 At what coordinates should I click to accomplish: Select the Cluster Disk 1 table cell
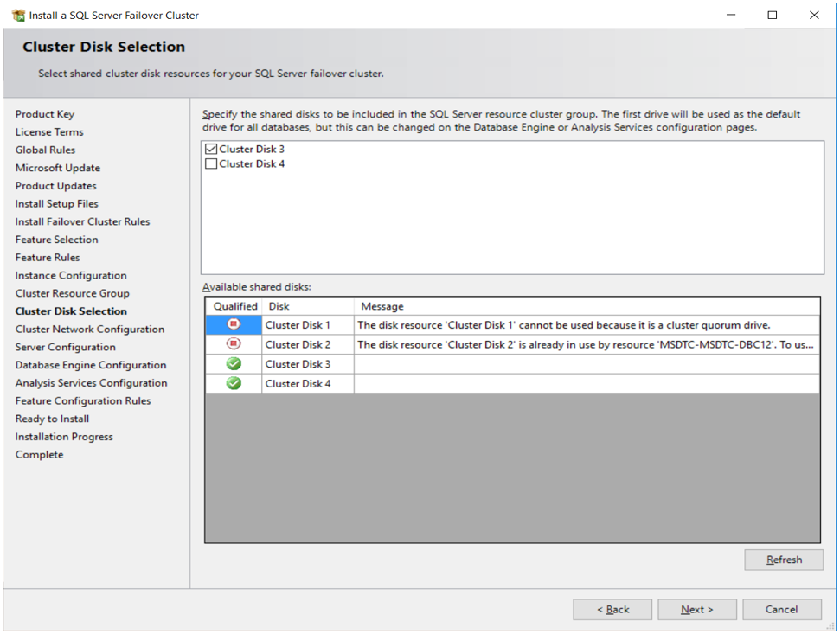[x=308, y=325]
